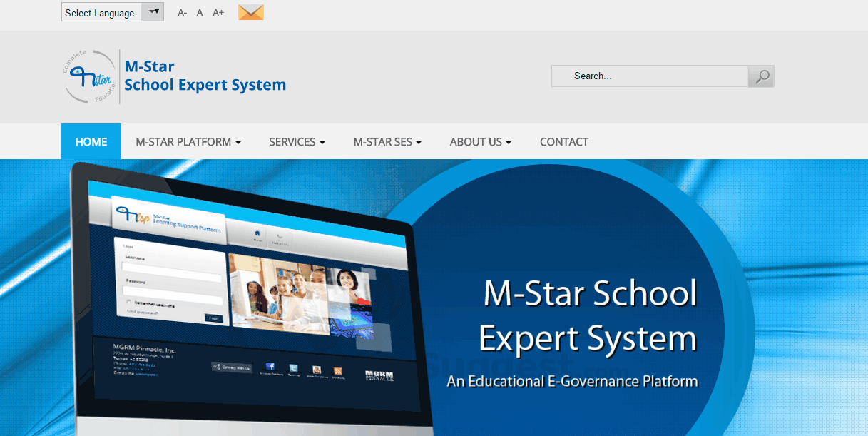
Task: Click the default A font size icon
Action: [199, 12]
